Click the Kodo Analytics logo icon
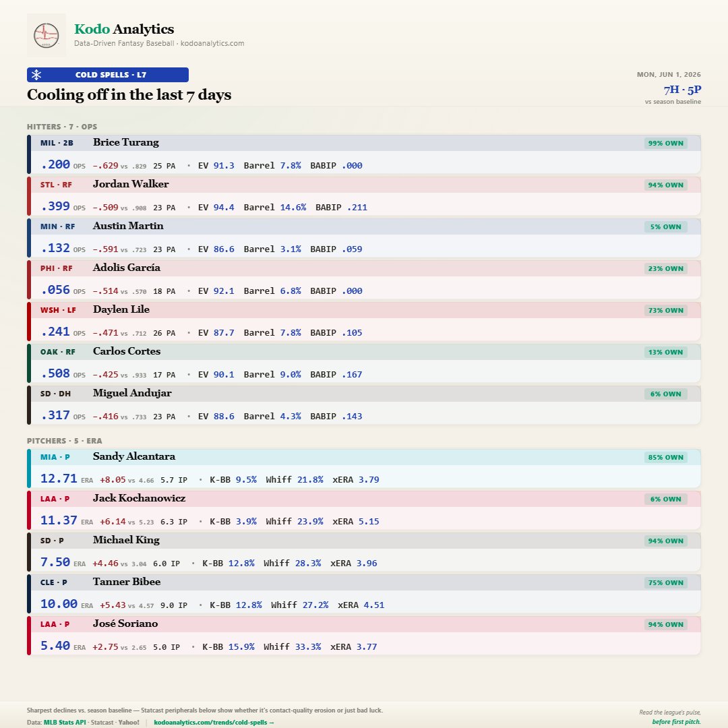This screenshot has height=728, width=728. [x=47, y=35]
